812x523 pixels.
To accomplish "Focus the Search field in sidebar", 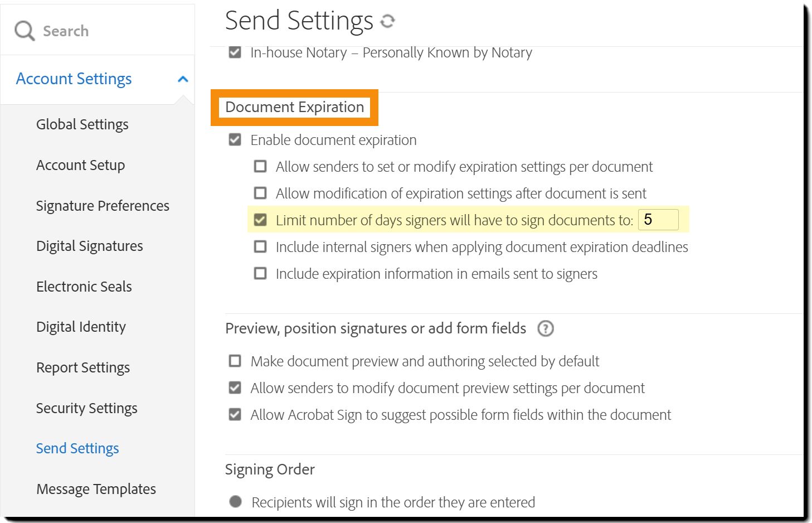I will (x=100, y=31).
